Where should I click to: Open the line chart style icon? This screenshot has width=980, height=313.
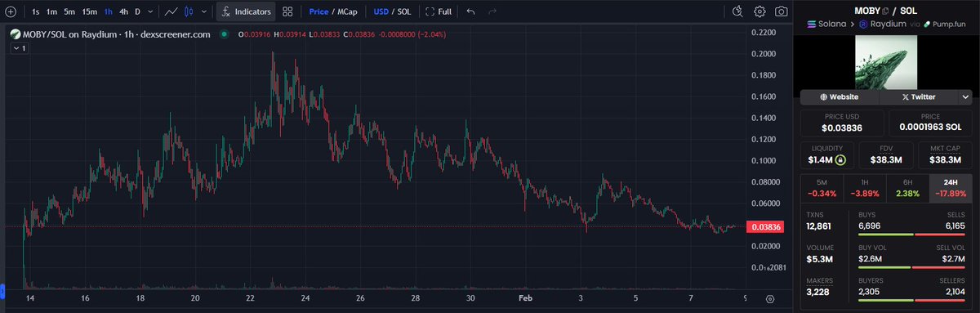(171, 11)
